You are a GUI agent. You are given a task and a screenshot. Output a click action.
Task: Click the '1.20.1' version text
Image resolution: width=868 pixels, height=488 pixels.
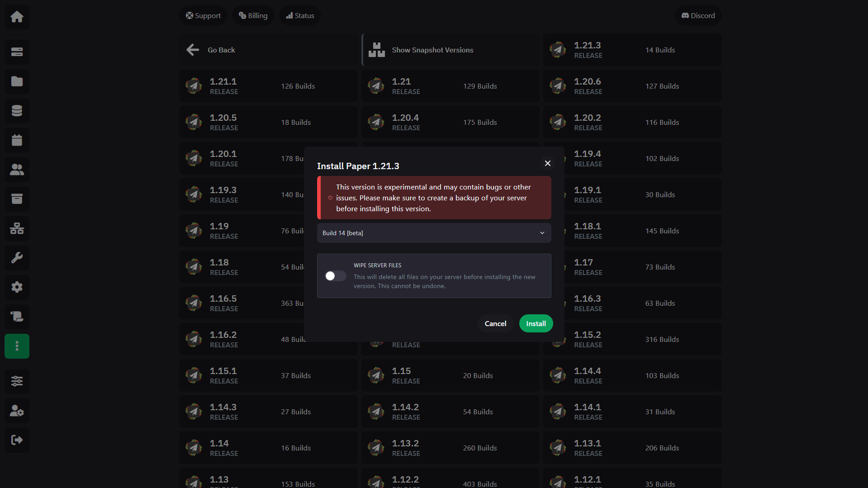point(223,154)
